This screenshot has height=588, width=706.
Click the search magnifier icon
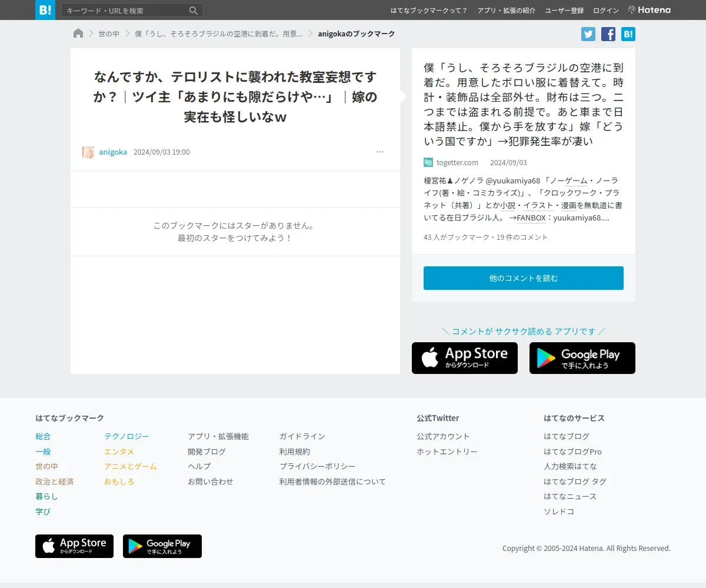point(194,11)
